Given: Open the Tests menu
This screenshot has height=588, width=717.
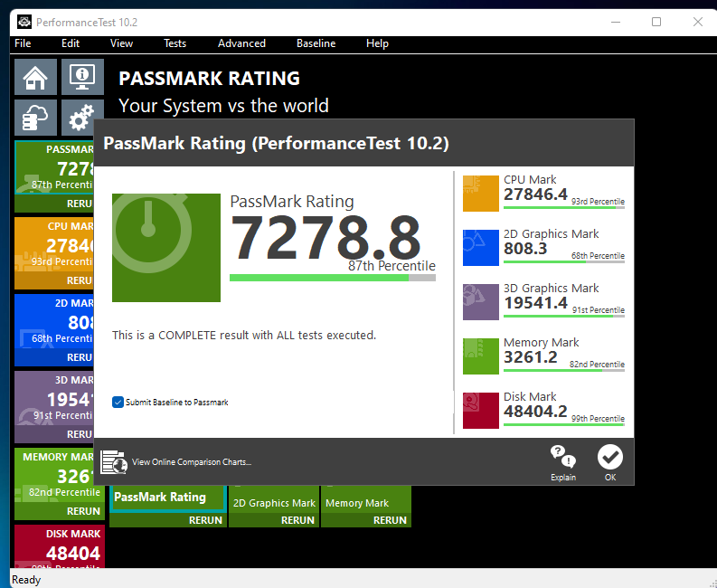Looking at the screenshot, I should tap(175, 43).
